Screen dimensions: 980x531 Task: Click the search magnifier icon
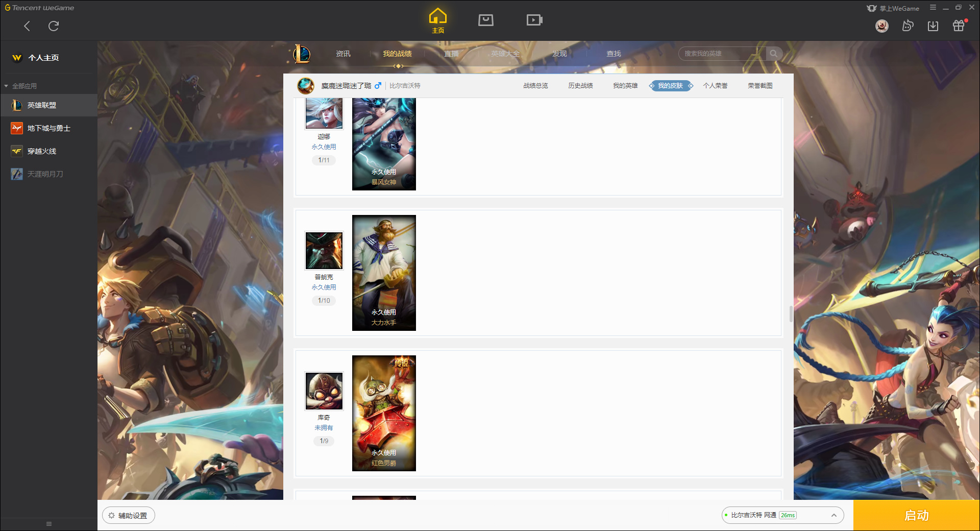tap(774, 54)
